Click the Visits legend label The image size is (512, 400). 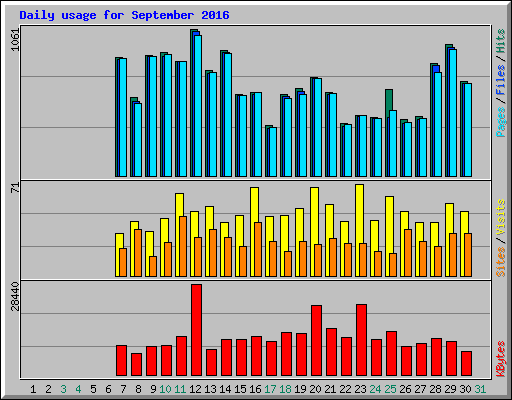(501, 217)
